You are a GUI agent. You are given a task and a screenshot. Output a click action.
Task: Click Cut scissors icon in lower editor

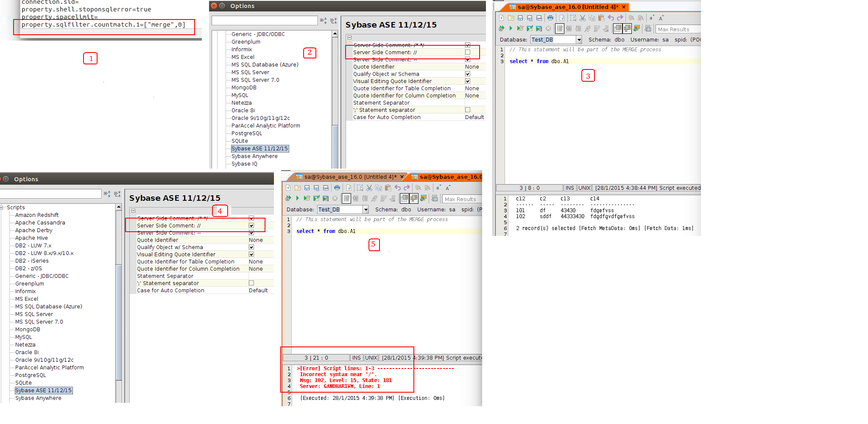369,188
